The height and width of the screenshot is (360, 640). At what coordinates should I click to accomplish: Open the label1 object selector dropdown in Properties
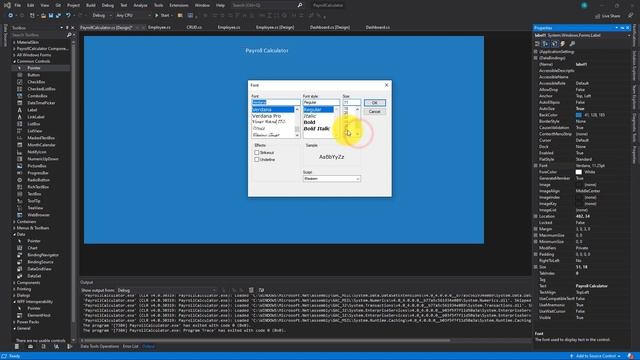[x=629, y=36]
